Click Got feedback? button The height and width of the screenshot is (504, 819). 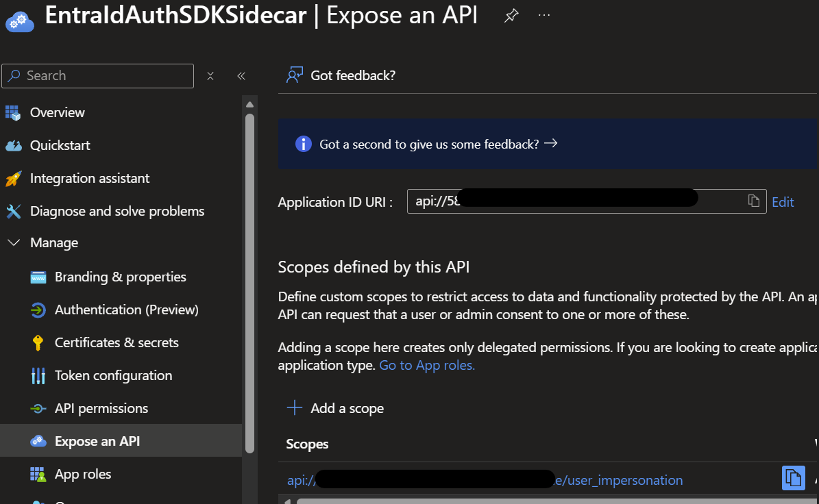point(341,75)
